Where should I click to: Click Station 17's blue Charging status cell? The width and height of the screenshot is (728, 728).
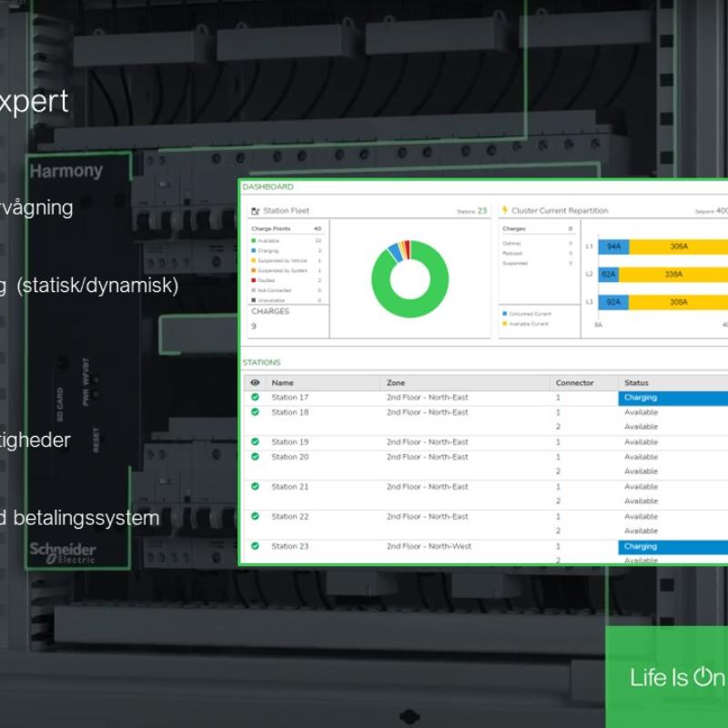click(x=672, y=398)
